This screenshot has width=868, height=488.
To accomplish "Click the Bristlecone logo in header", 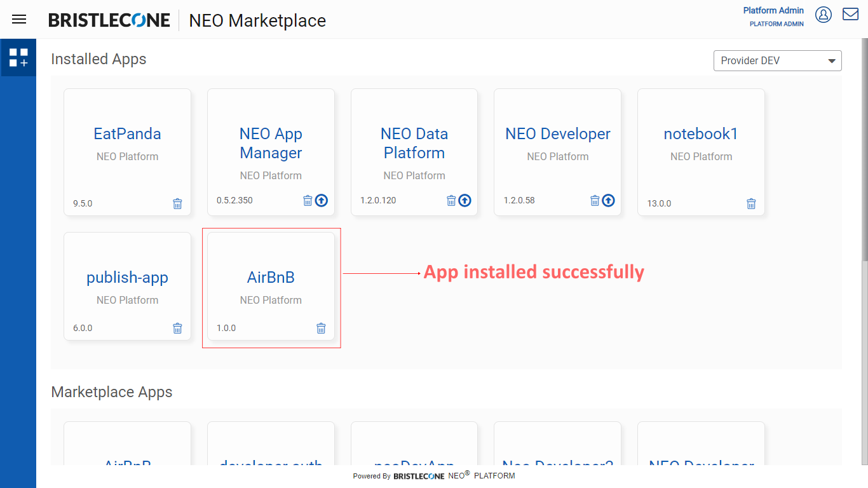I will [109, 20].
